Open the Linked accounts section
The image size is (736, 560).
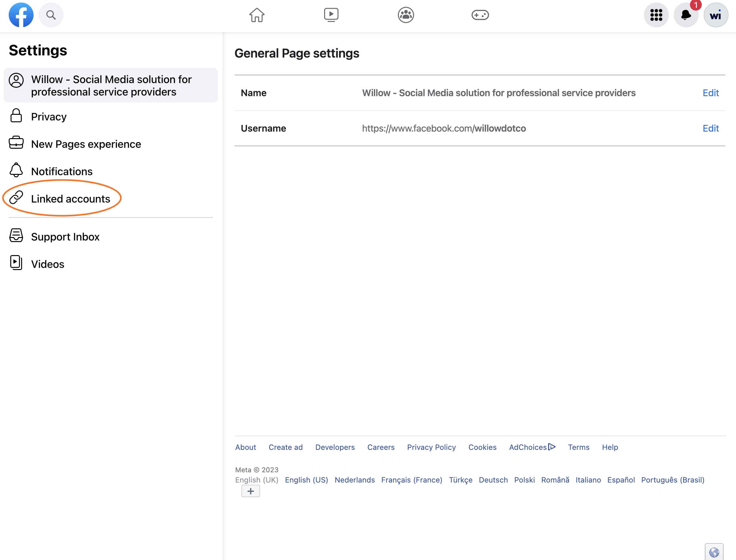pos(111,199)
